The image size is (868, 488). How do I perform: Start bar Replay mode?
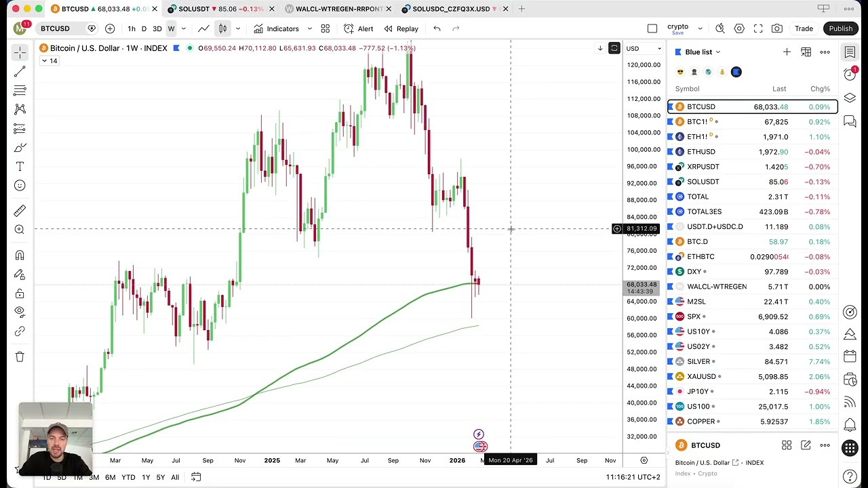click(401, 28)
